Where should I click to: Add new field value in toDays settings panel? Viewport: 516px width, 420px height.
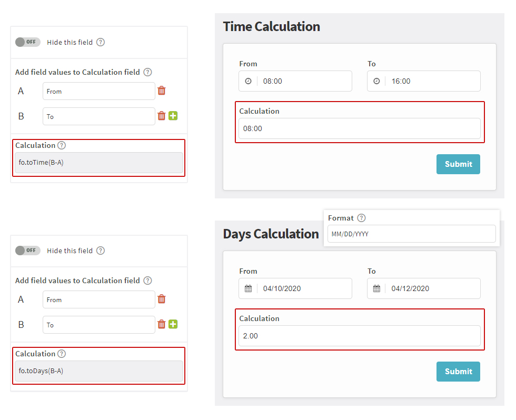point(173,324)
